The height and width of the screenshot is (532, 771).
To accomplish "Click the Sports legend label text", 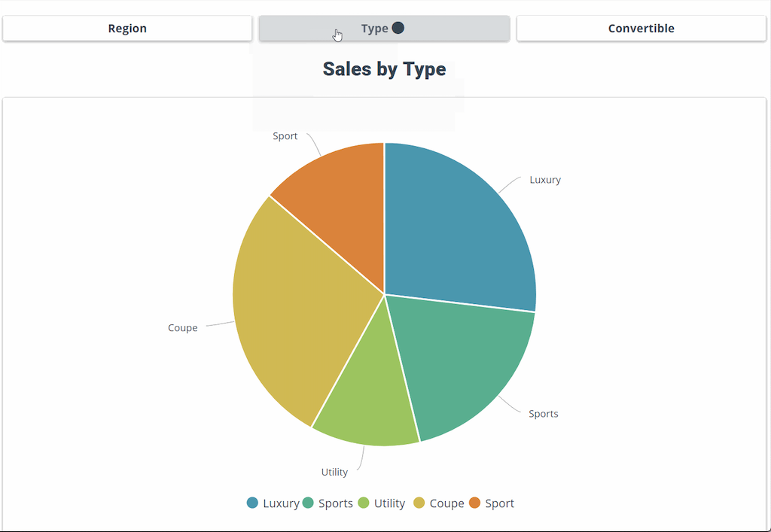I will (x=336, y=503).
